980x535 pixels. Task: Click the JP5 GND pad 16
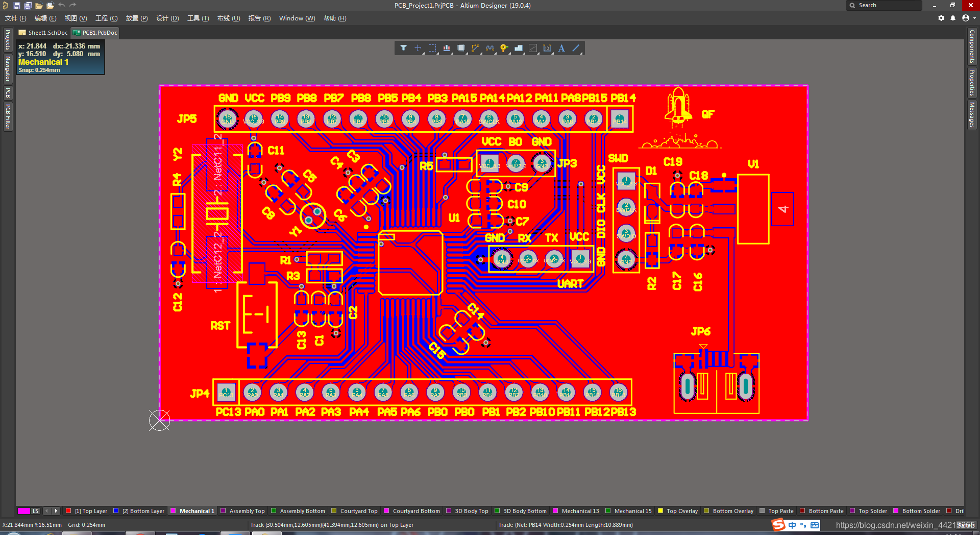pyautogui.click(x=228, y=119)
